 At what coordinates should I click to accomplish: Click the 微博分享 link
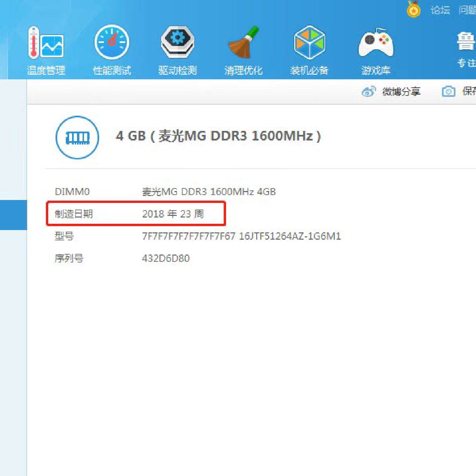(401, 91)
